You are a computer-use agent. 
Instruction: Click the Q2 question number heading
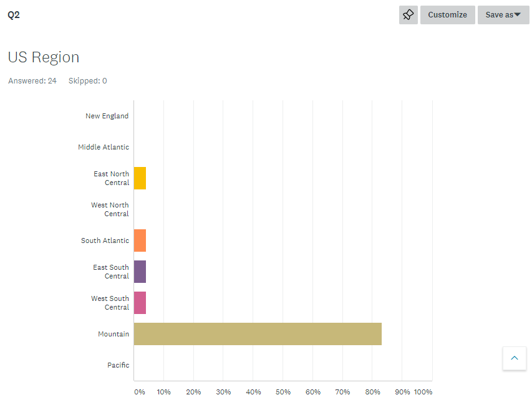click(14, 15)
